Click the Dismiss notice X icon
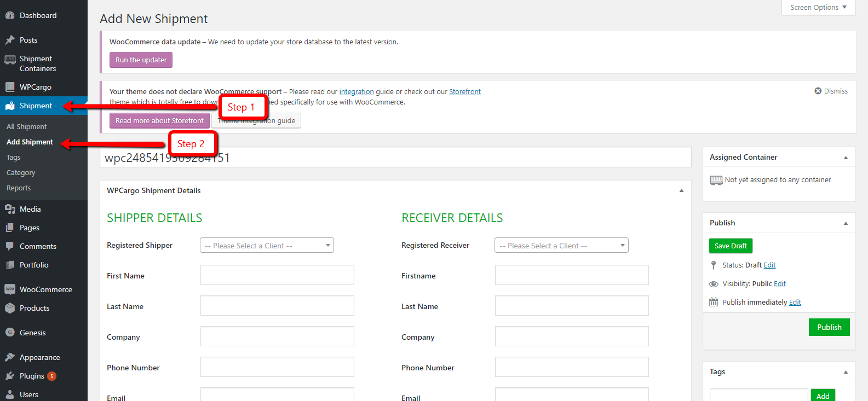Screen dimensions: 868x401 coord(818,91)
